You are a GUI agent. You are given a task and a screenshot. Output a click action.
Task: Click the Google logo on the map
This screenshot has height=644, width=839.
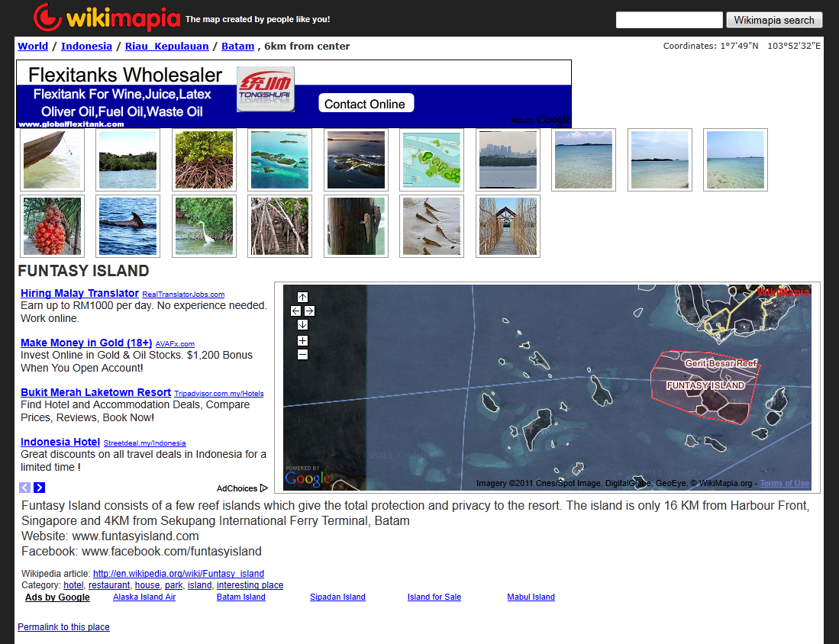tap(308, 478)
